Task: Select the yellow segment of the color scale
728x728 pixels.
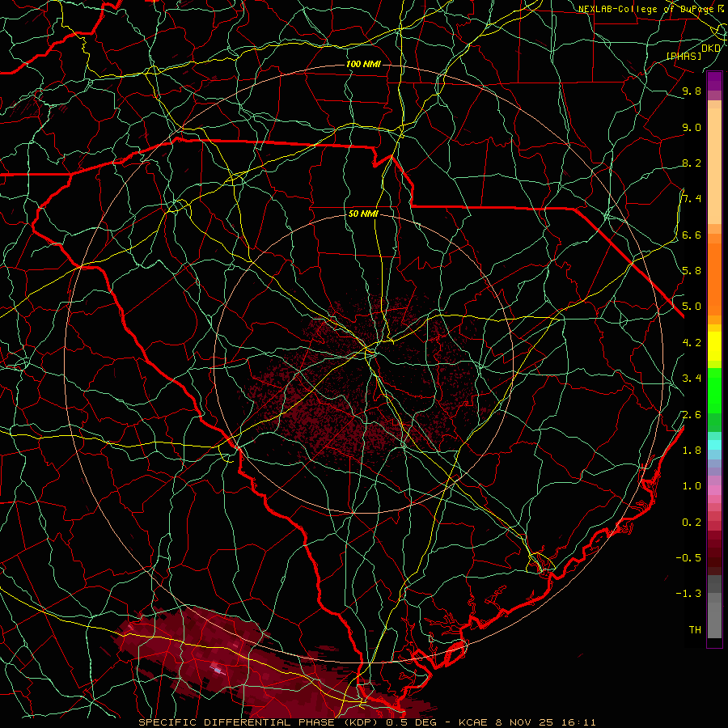Action: [714, 346]
